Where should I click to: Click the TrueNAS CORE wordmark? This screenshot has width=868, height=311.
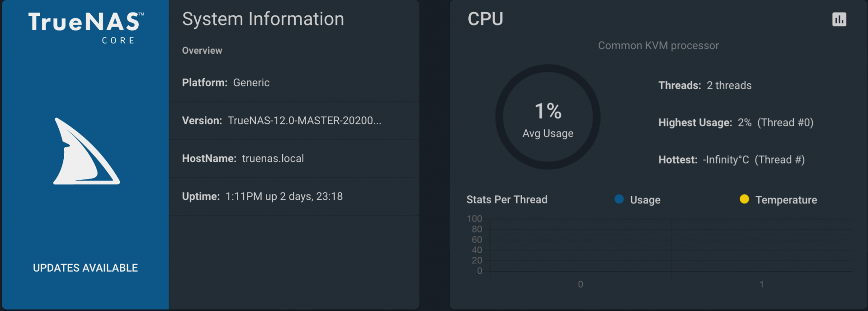86,28
